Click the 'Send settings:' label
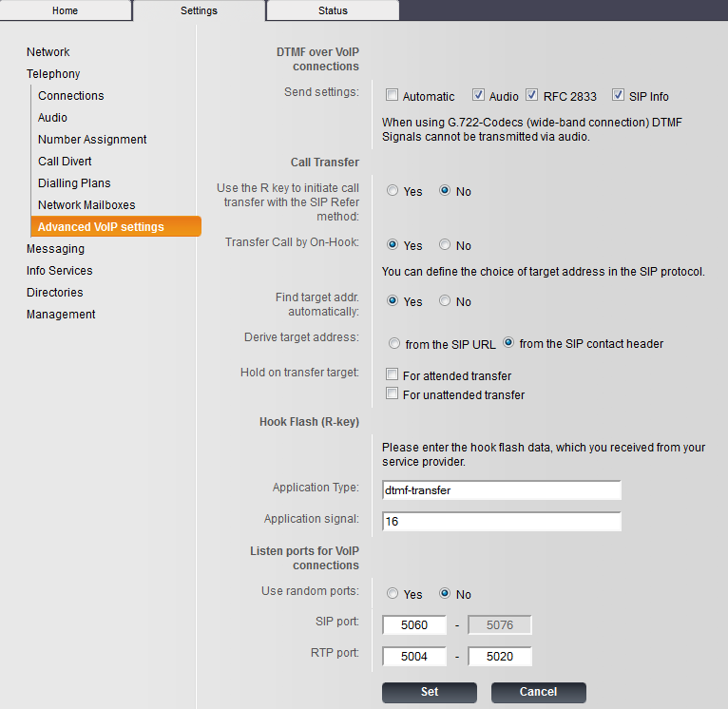Viewport: 728px width, 709px height. coord(321,92)
